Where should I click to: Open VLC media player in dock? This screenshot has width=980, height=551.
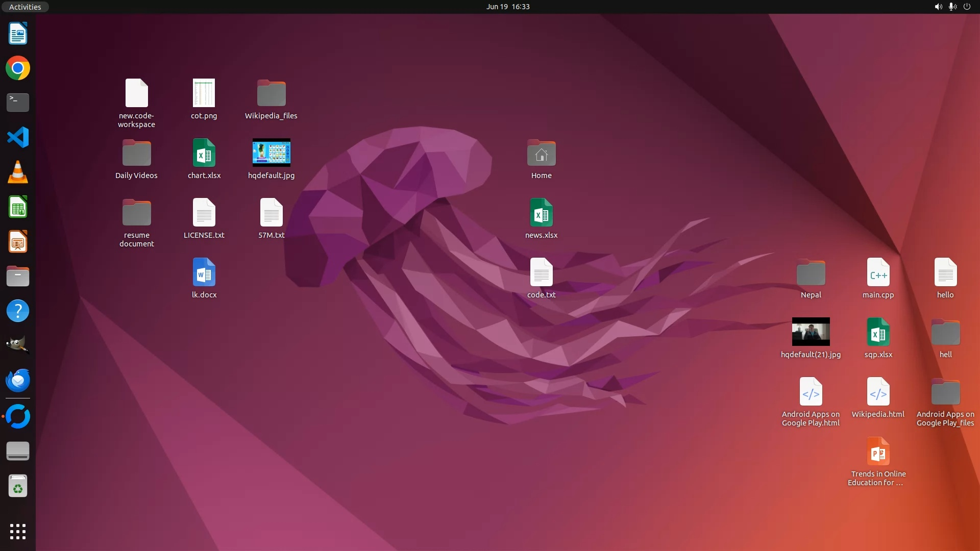[x=18, y=172]
